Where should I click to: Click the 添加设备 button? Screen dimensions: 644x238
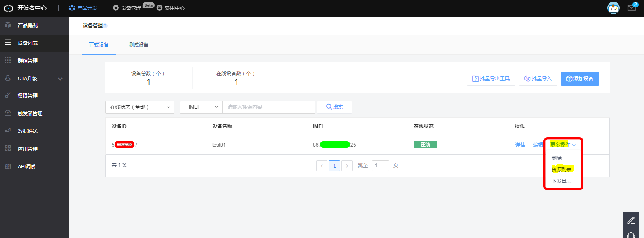580,79
